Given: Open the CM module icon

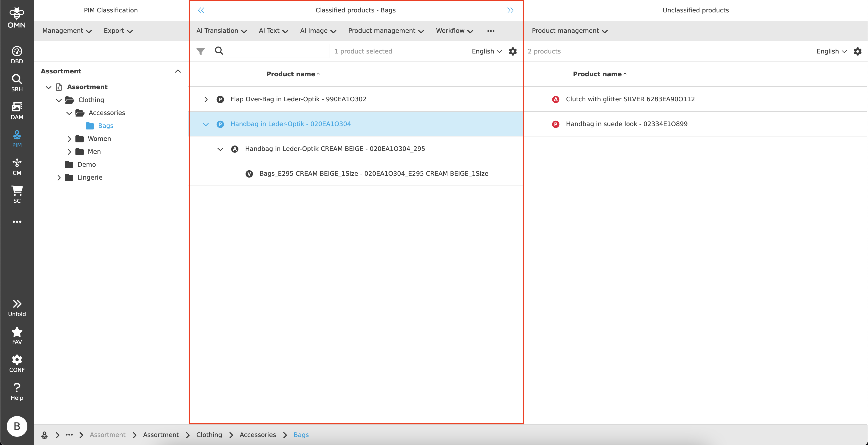Looking at the screenshot, I should tap(17, 166).
